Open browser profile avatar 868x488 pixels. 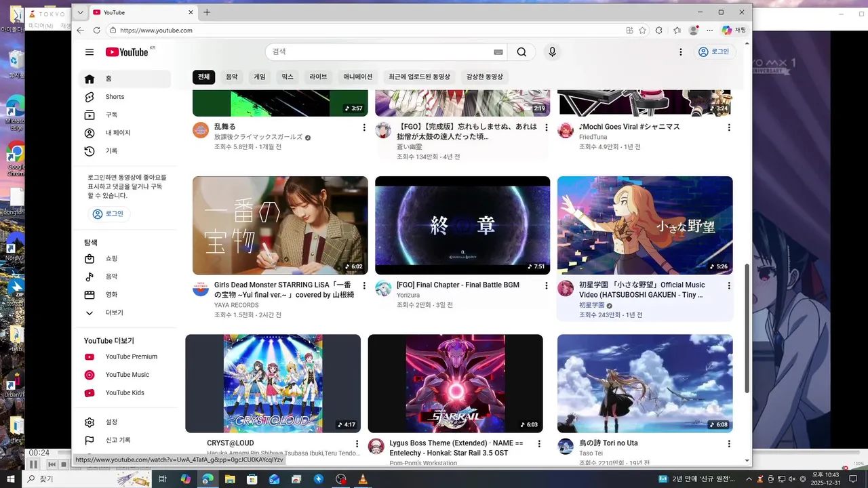click(693, 30)
